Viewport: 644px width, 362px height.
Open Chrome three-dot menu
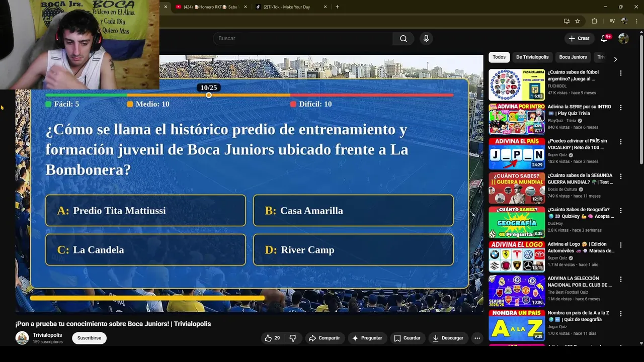pos(636,21)
